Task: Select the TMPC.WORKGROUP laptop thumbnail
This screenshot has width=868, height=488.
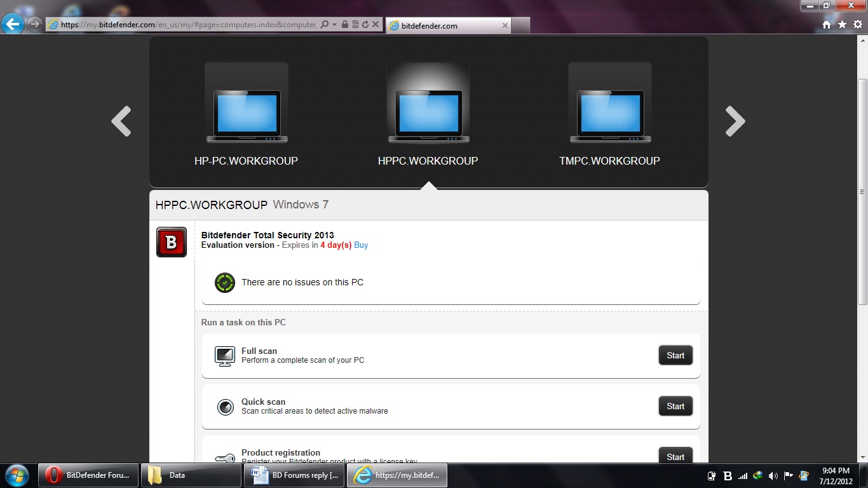Action: click(610, 104)
